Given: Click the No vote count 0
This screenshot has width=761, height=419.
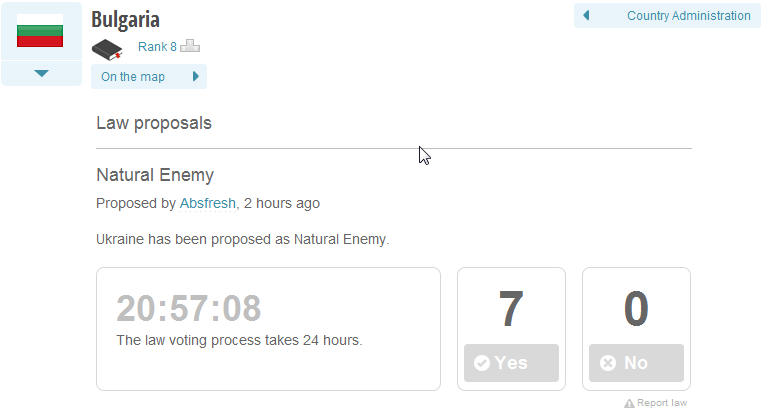Looking at the screenshot, I should coord(636,308).
